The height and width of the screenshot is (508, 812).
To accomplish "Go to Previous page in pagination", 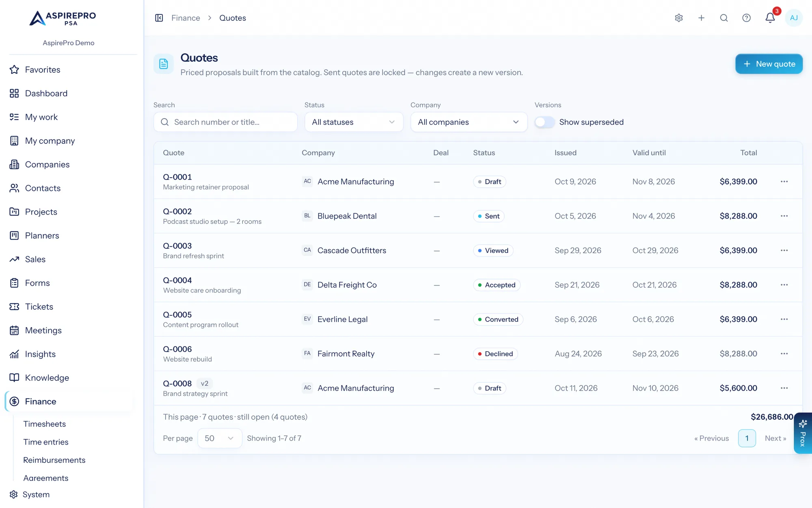I will pyautogui.click(x=711, y=438).
